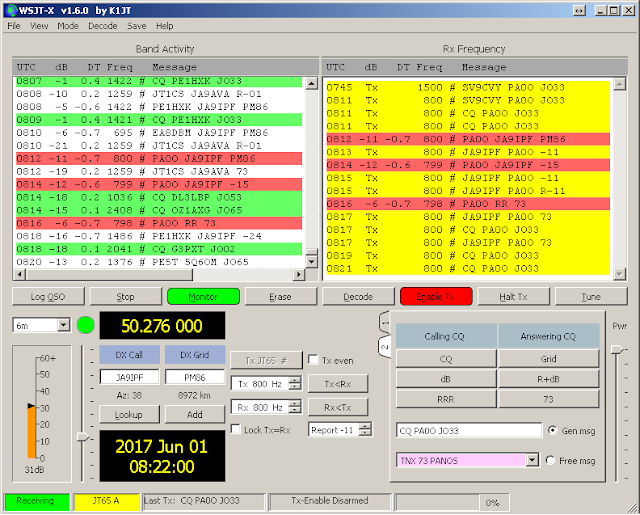Click the signal level meter showing 31dB
This screenshot has width=640, height=515.
pyautogui.click(x=42, y=413)
